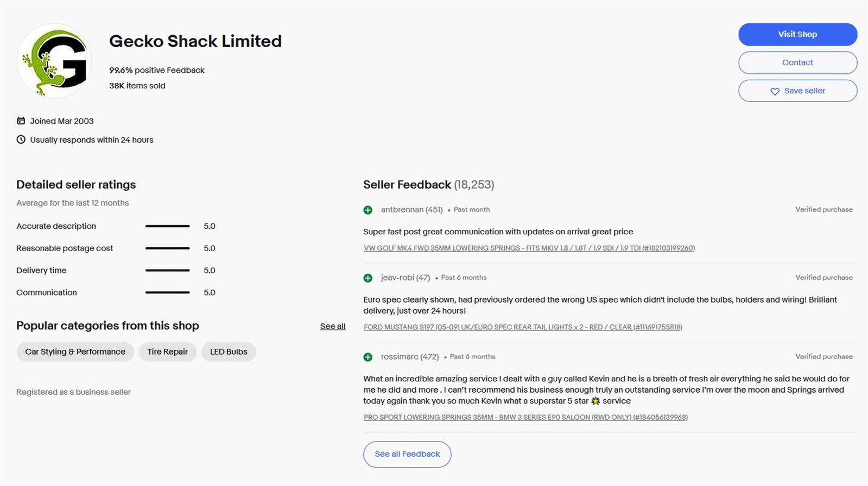Image resolution: width=868 pixels, height=486 pixels.
Task: Contact the seller via Contact button
Action: 797,62
